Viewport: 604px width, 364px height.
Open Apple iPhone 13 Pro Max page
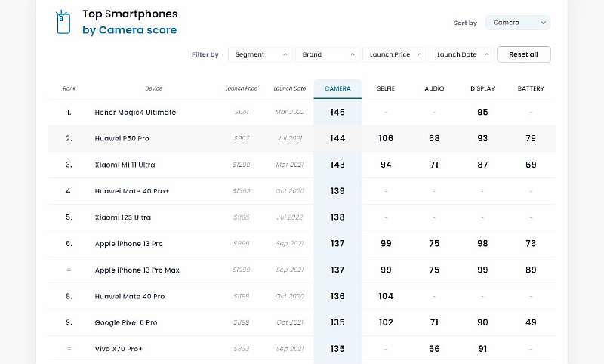[x=137, y=270]
